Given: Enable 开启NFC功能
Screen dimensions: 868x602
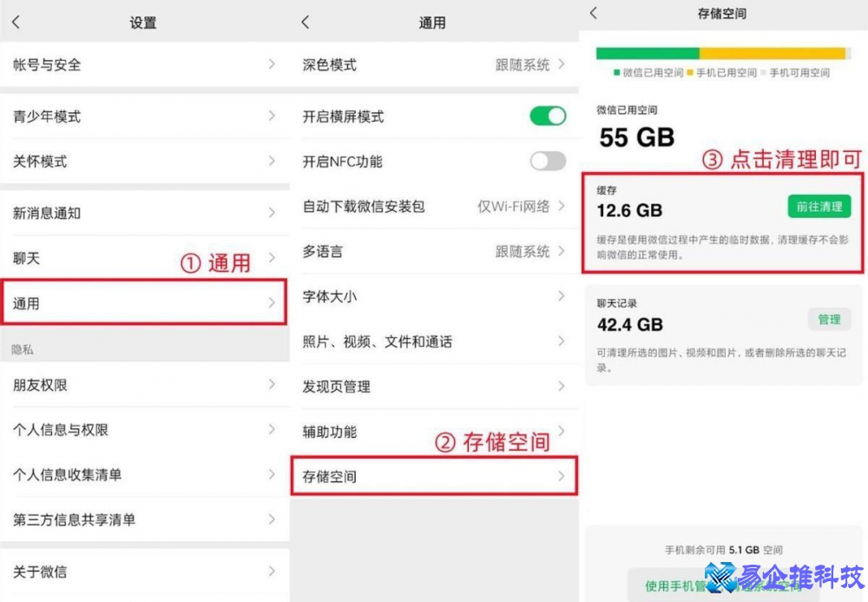Looking at the screenshot, I should (x=547, y=162).
